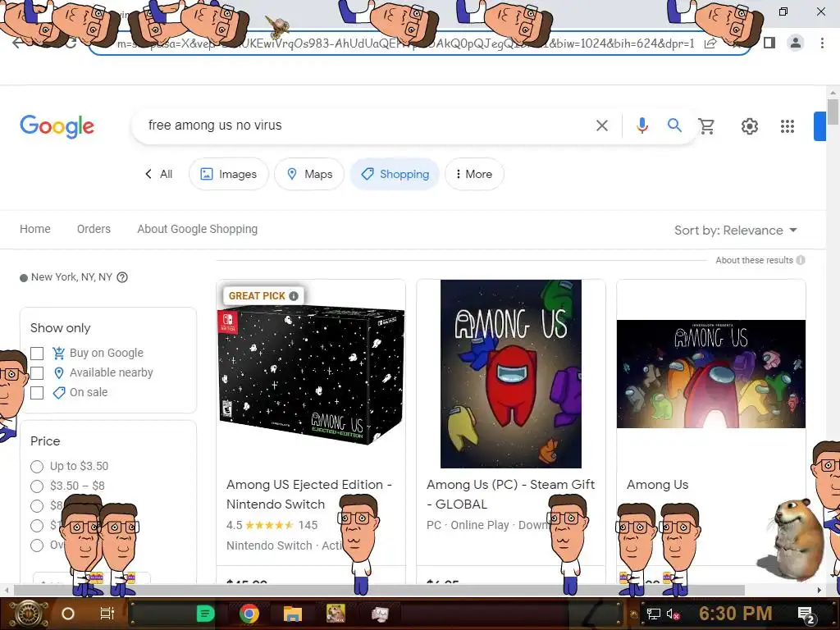Select the Shopping tab

coord(395,174)
